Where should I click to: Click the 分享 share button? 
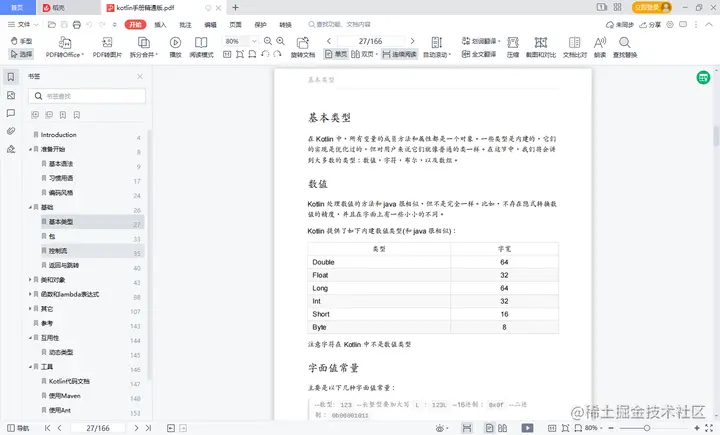650,24
